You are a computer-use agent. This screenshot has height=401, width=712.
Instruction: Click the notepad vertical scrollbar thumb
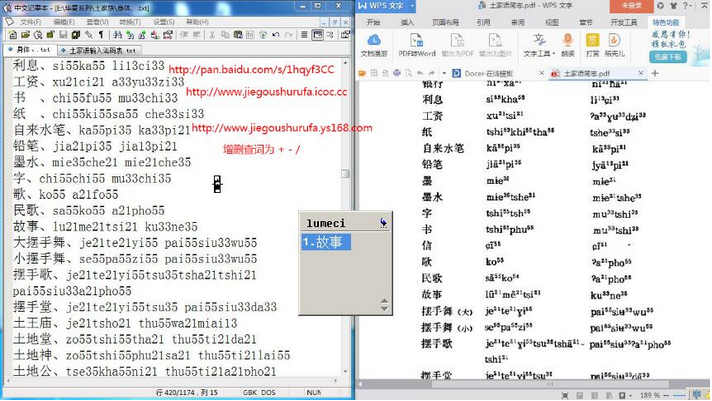[x=345, y=173]
